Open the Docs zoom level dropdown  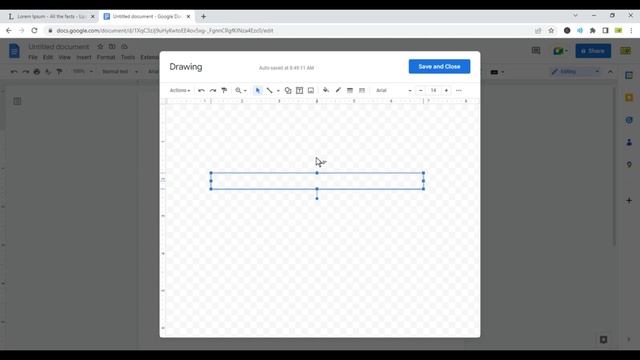(82, 71)
